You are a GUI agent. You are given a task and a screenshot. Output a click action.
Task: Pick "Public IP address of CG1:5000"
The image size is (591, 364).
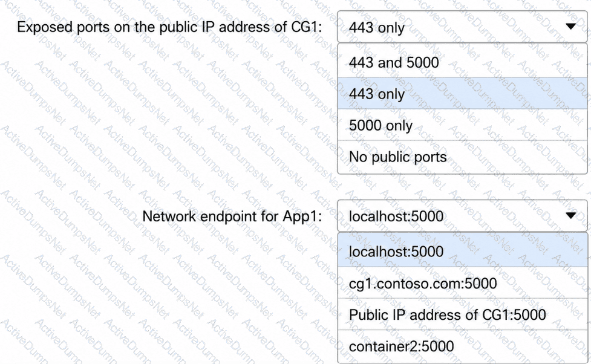coord(463,314)
